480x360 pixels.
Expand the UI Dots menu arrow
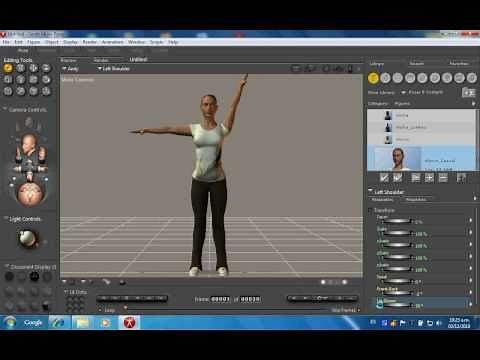click(x=66, y=292)
